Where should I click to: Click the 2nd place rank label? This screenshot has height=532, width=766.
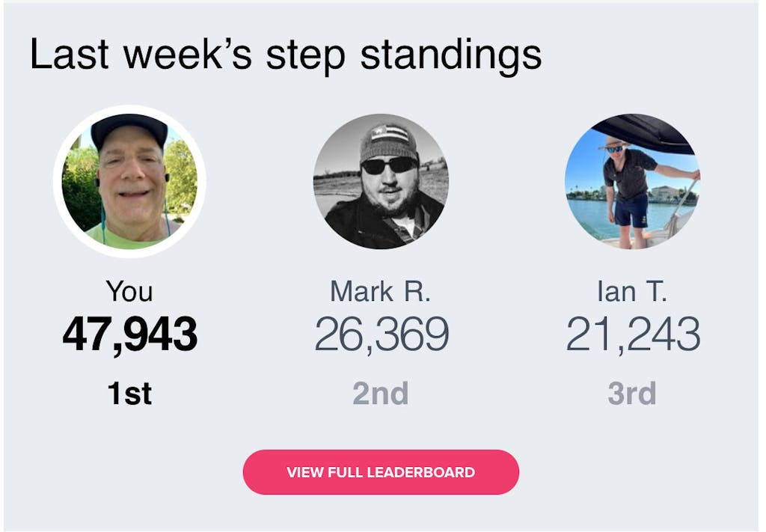click(x=381, y=393)
